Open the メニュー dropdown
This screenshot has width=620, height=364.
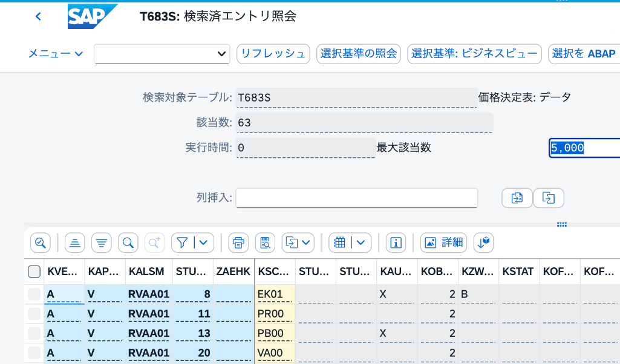[x=56, y=53]
